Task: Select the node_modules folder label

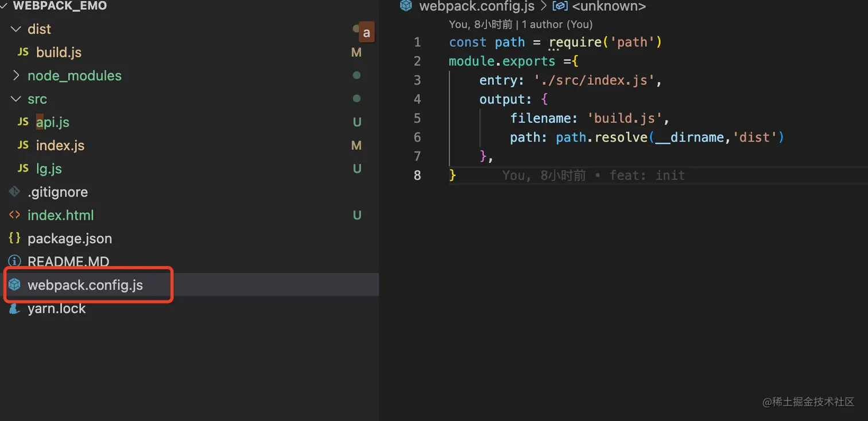Action: pyautogui.click(x=75, y=76)
